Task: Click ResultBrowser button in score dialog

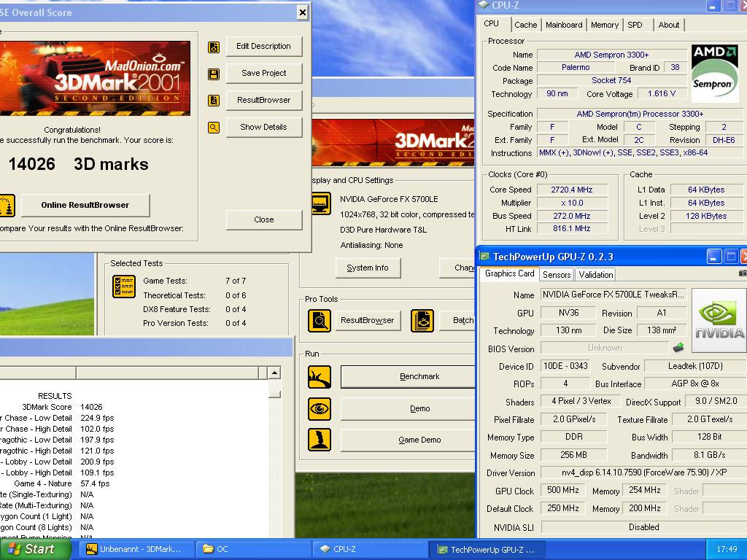Action: [x=264, y=100]
